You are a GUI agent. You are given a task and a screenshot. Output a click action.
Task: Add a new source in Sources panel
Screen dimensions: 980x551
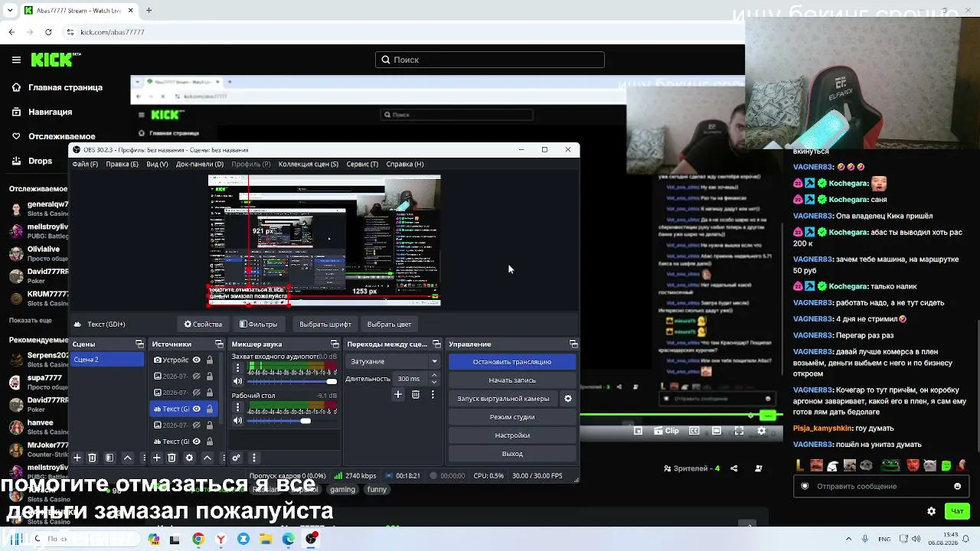[x=157, y=458]
